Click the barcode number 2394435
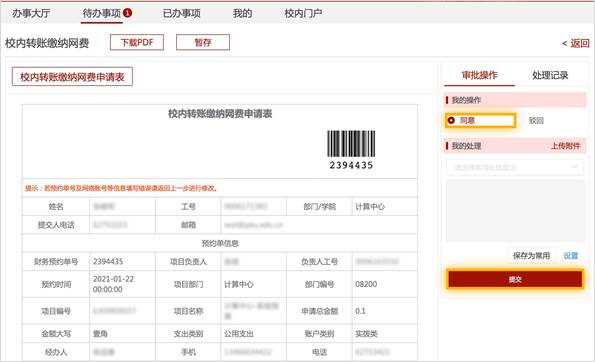Screen dimensions: 595x362 coord(351,165)
